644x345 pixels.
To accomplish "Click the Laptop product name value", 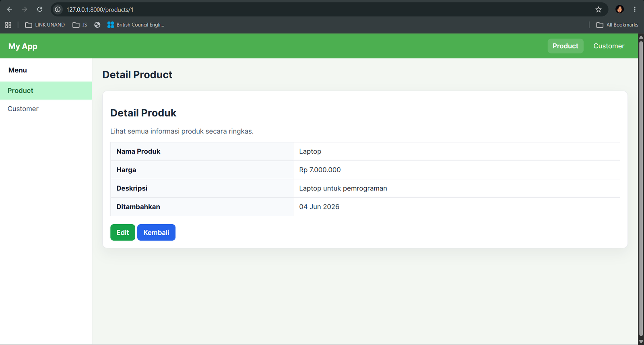I will (x=310, y=151).
